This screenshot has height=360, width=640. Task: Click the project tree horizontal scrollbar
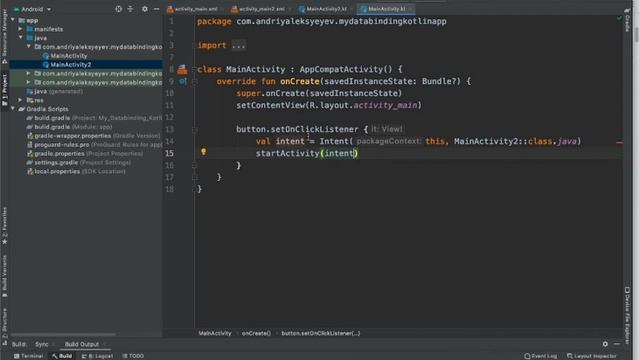tap(63, 335)
